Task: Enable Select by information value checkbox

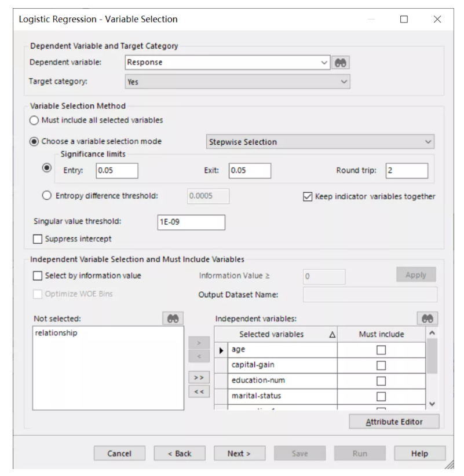Action: [37, 276]
